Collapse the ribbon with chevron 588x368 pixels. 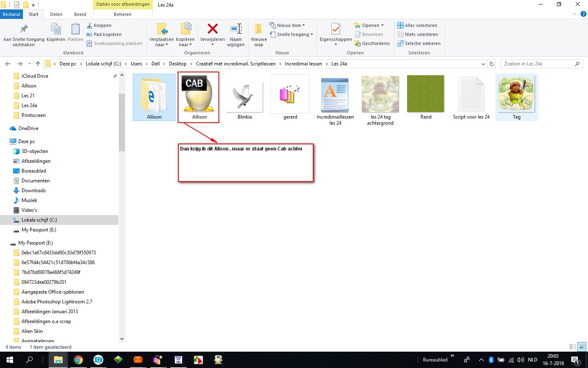[575, 14]
